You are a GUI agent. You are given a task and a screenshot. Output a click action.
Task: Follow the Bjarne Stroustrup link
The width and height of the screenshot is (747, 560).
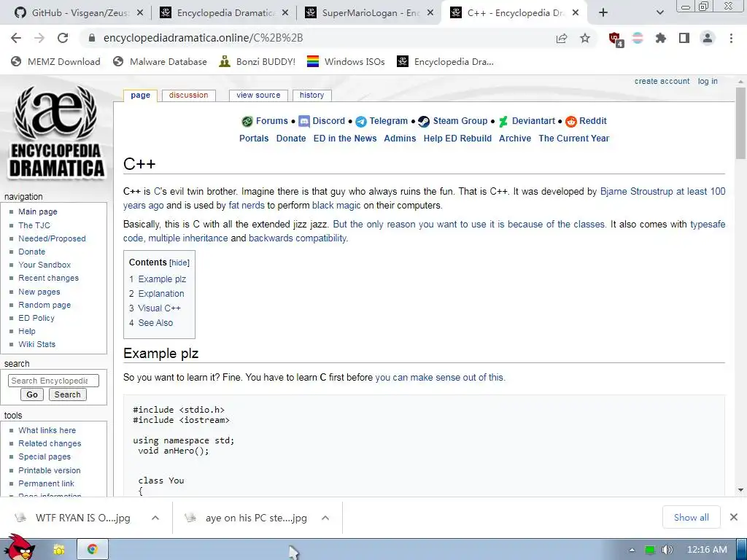pos(636,192)
